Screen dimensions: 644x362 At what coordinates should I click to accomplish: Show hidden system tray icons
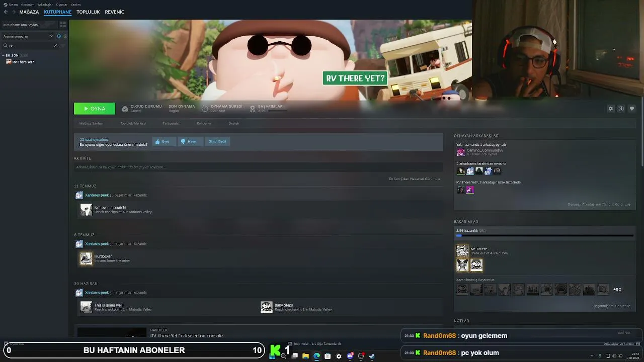tap(592, 356)
